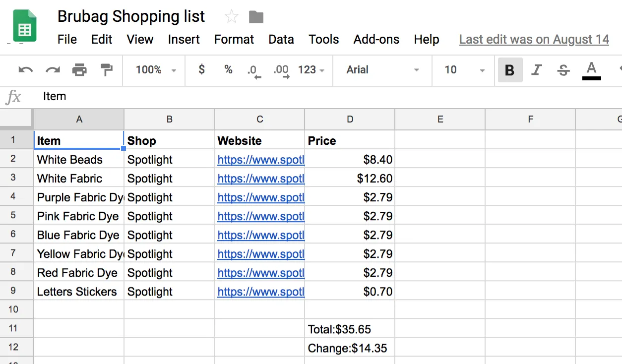
Task: Click the document title Brubag Shopping list
Action: coord(131,16)
